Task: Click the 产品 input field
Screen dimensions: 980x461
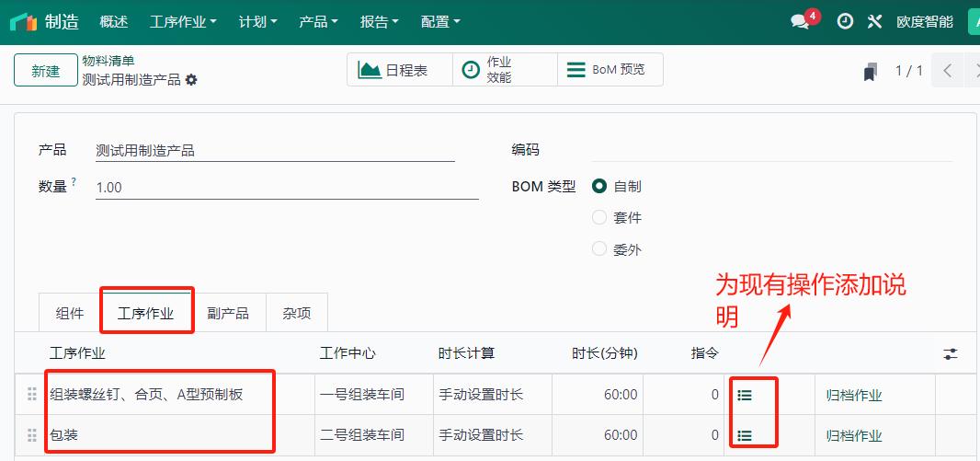Action: [275, 151]
